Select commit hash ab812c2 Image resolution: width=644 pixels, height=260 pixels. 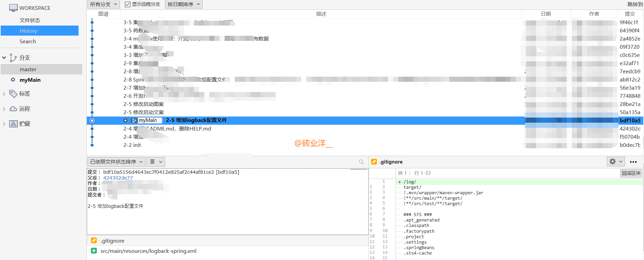coord(630,79)
